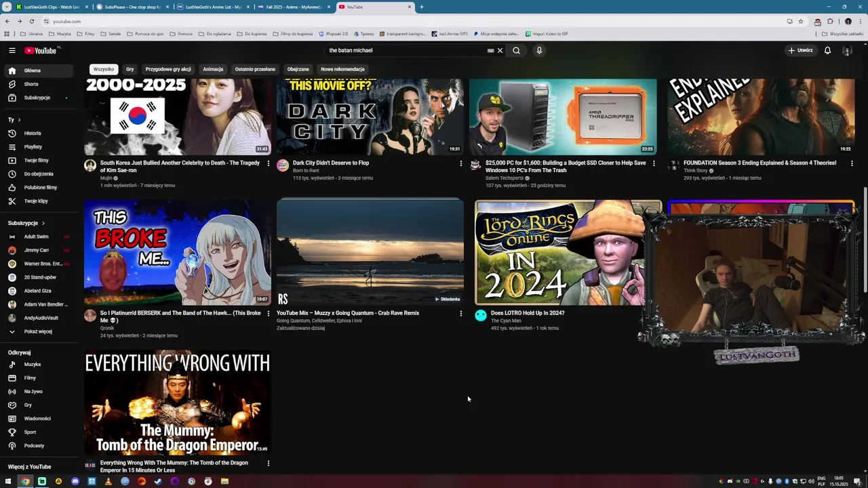Image resolution: width=868 pixels, height=488 pixels.
Task: Select the Animacja filter chip
Action: tap(213, 69)
